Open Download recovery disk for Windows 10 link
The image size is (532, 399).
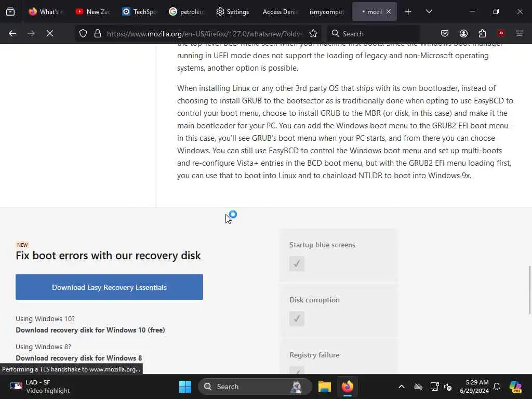[90, 330]
